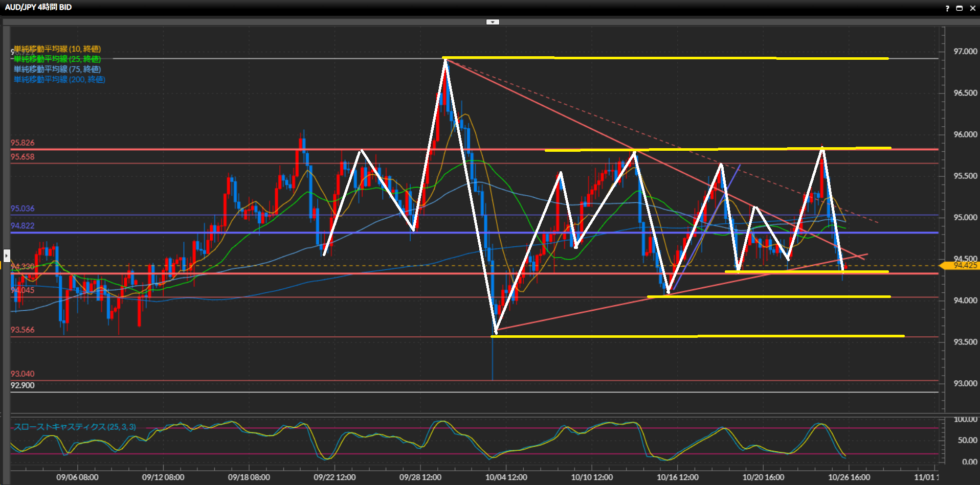Select the 単純移動平均線 (200, 終値) indicator label

tap(59, 79)
